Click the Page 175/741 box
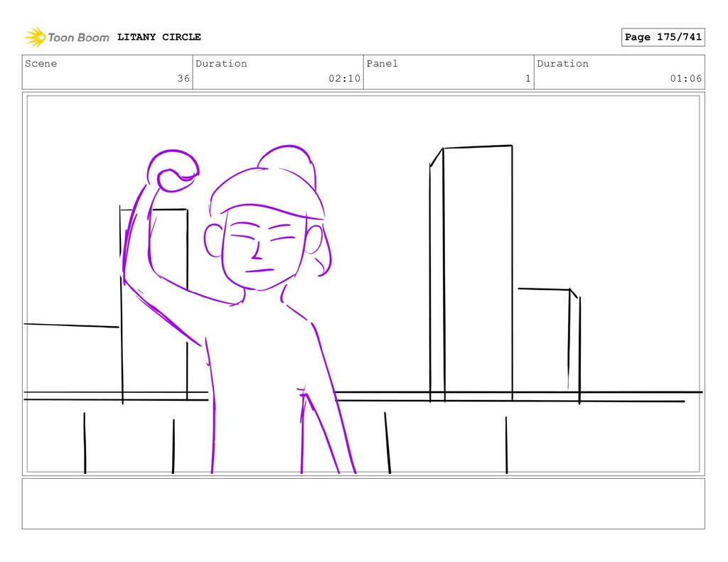The height and width of the screenshot is (562, 728). pos(663,37)
